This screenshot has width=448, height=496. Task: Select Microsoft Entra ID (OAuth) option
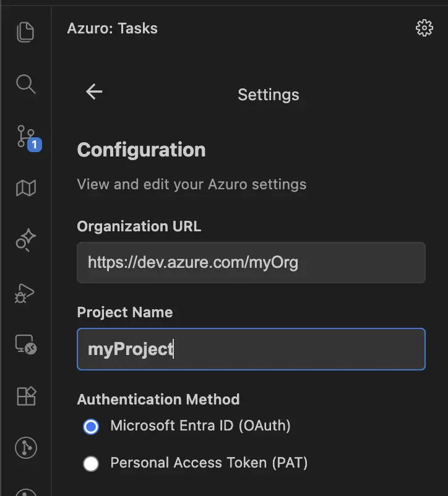click(187, 425)
